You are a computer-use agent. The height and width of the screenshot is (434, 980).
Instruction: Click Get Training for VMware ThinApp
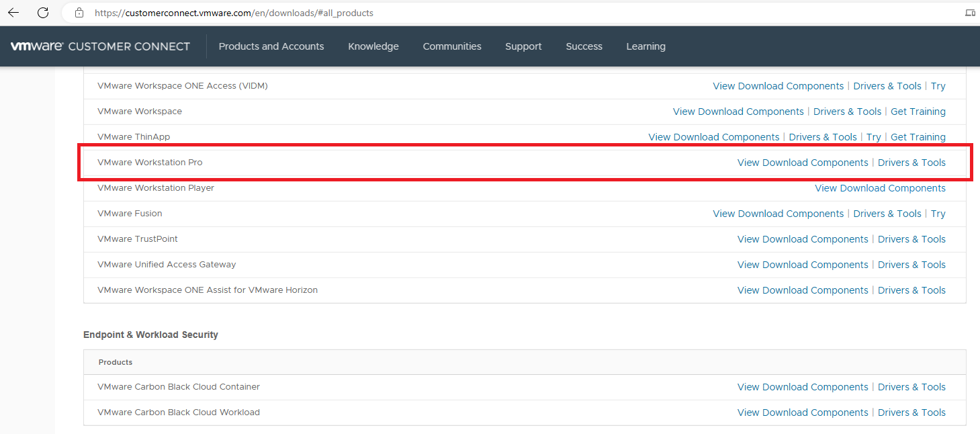pos(918,137)
